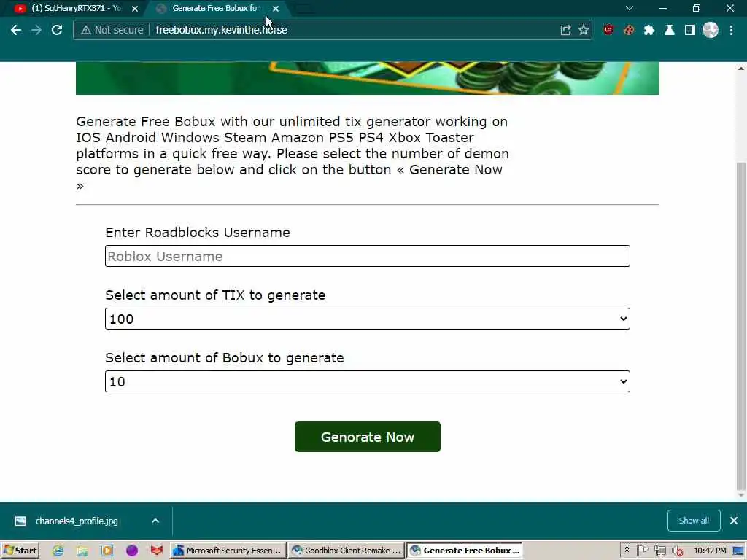747x560 pixels.
Task: Show all downloads
Action: pyautogui.click(x=694, y=521)
